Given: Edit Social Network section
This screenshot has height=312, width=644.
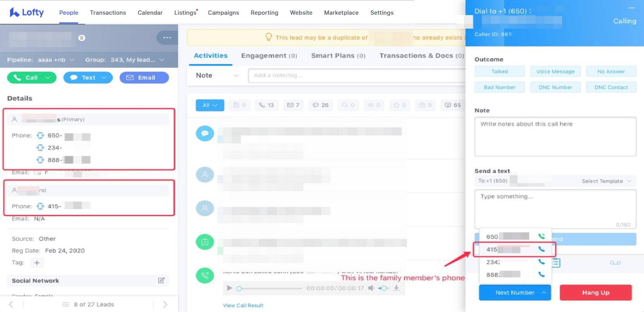Looking at the screenshot, I should [161, 280].
